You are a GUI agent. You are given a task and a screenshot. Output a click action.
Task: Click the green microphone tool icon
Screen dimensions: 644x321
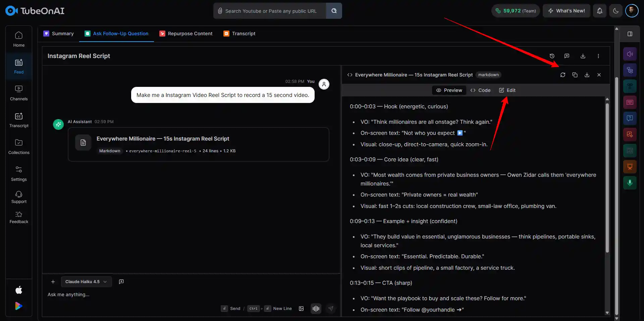click(630, 183)
